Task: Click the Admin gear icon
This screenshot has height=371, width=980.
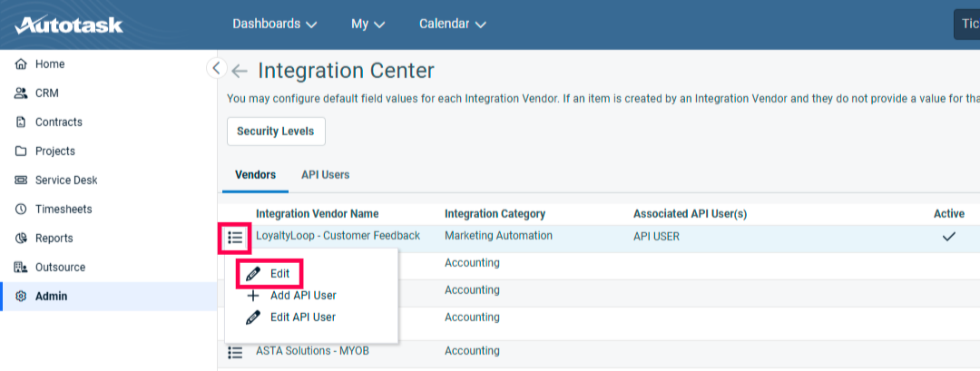Action: click(21, 297)
